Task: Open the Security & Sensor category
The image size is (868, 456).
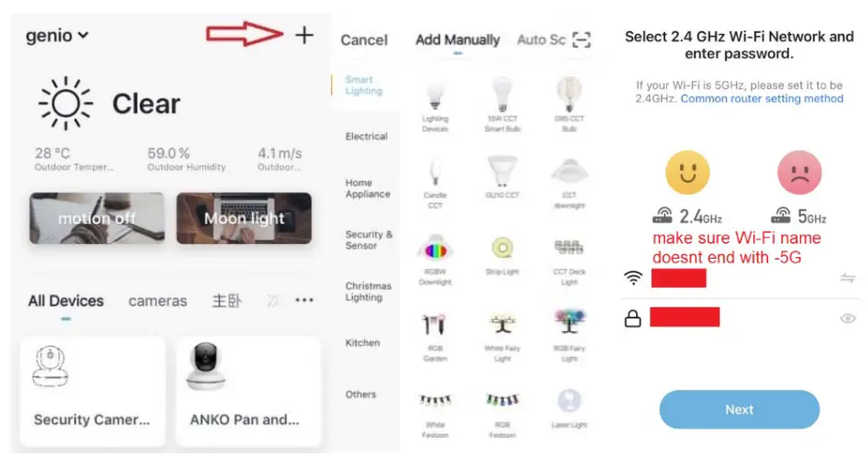Action: coord(368,239)
